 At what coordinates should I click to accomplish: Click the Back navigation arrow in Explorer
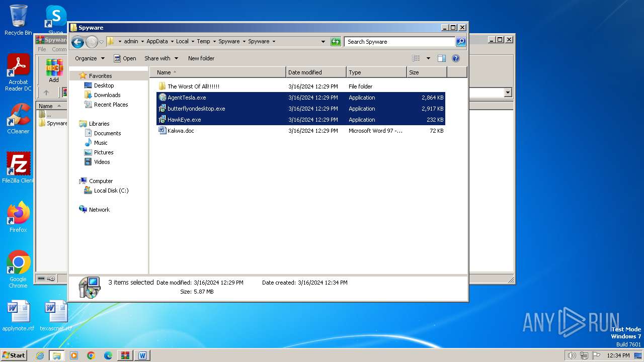point(77,42)
